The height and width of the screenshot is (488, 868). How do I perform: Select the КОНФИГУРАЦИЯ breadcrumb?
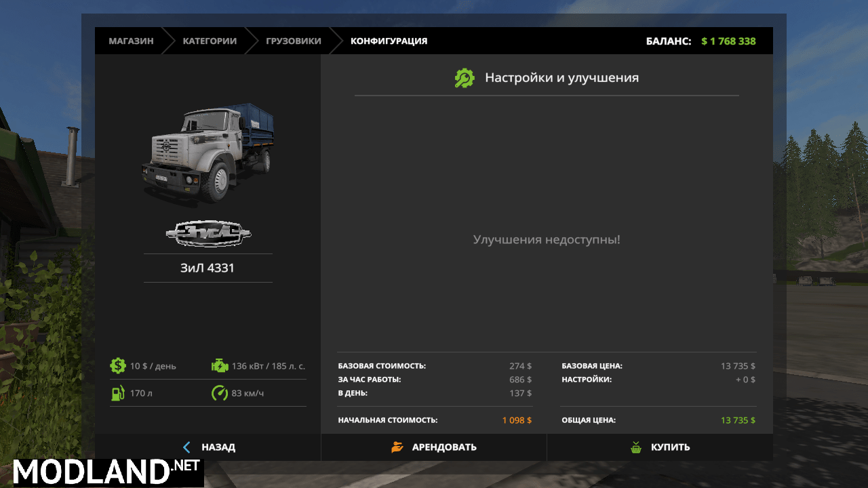pyautogui.click(x=389, y=41)
